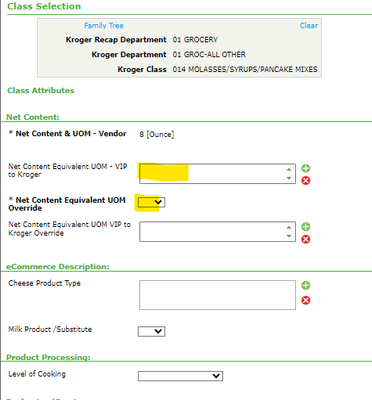Select the Cheese Product Type list box
Viewport: 372px width, 400px height.
click(217, 295)
